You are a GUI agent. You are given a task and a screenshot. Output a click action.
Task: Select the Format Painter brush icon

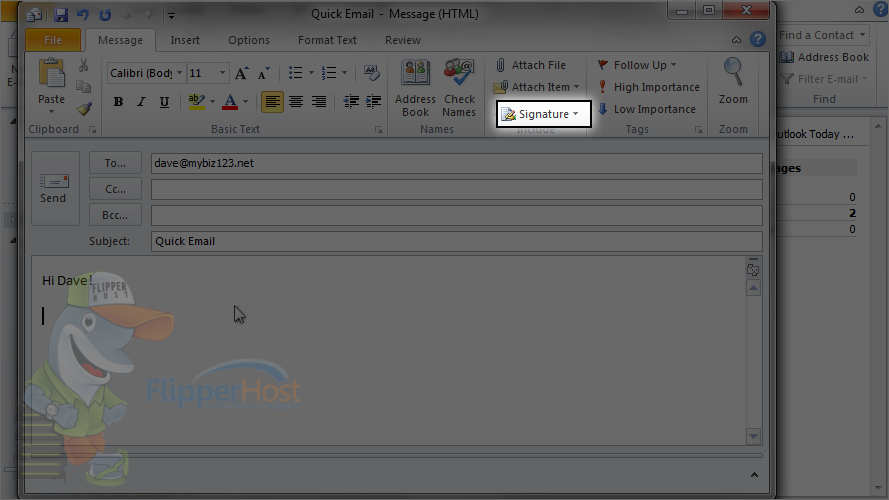pos(84,108)
